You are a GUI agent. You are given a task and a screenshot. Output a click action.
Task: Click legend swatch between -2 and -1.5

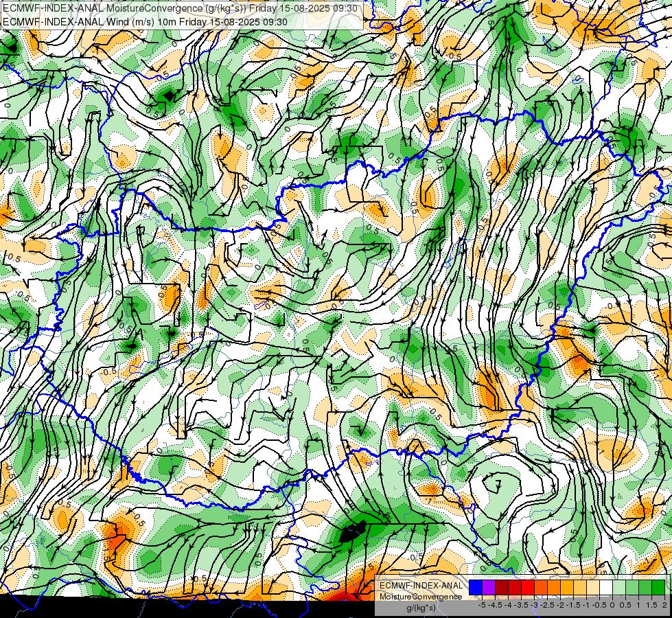567,588
